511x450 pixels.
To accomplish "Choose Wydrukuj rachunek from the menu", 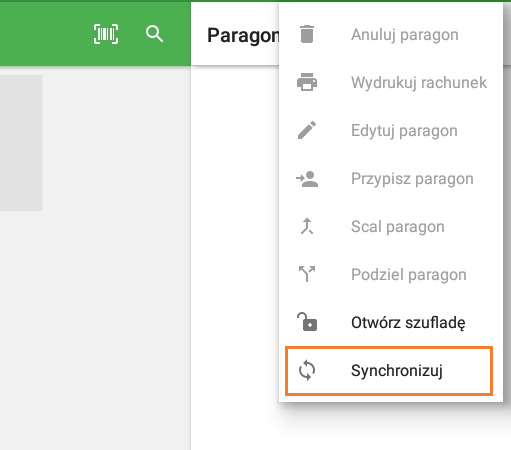I will point(391,82).
